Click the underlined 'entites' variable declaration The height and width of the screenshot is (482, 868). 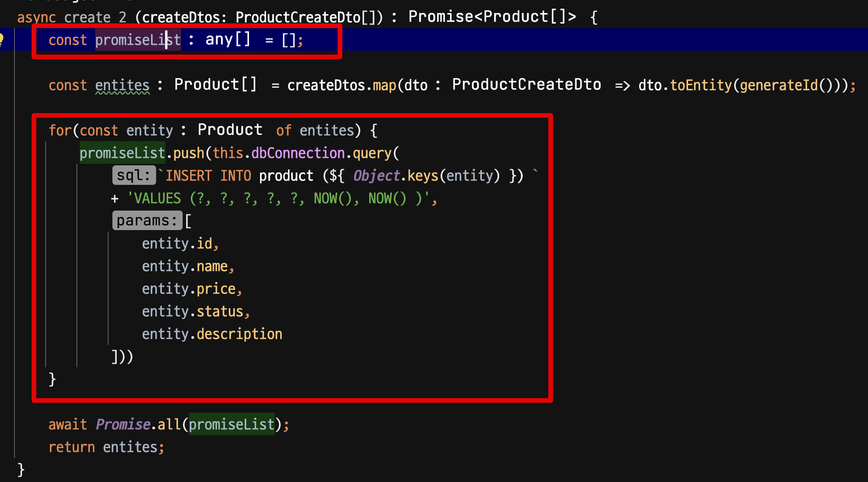[x=122, y=85]
